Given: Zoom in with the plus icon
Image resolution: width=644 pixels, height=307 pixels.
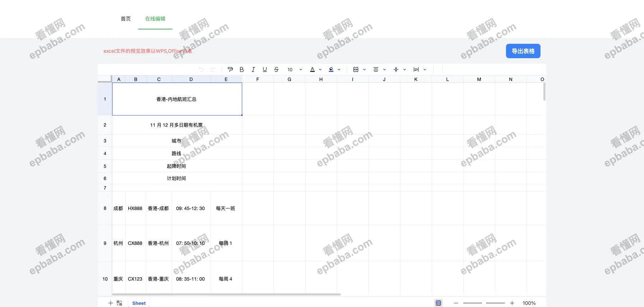Looking at the screenshot, I should (x=512, y=303).
